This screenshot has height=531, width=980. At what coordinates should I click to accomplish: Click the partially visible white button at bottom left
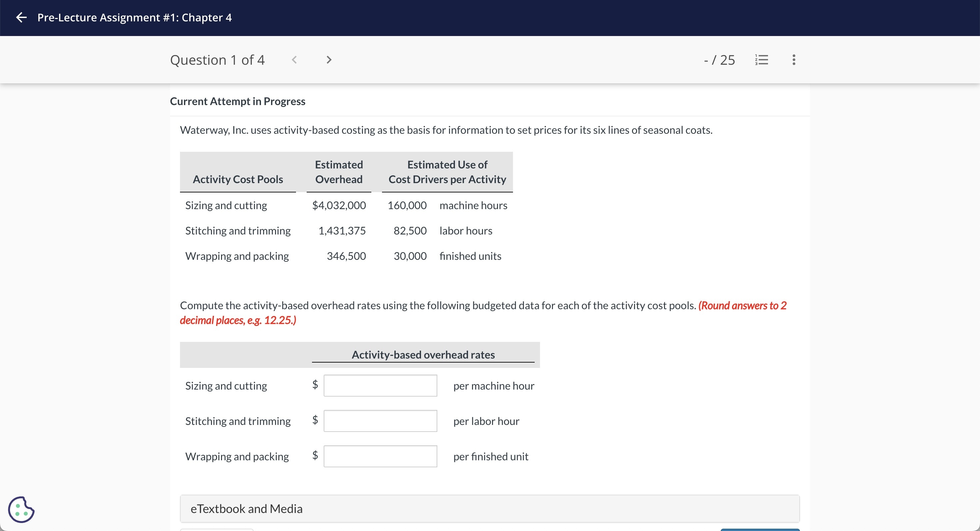(216, 529)
